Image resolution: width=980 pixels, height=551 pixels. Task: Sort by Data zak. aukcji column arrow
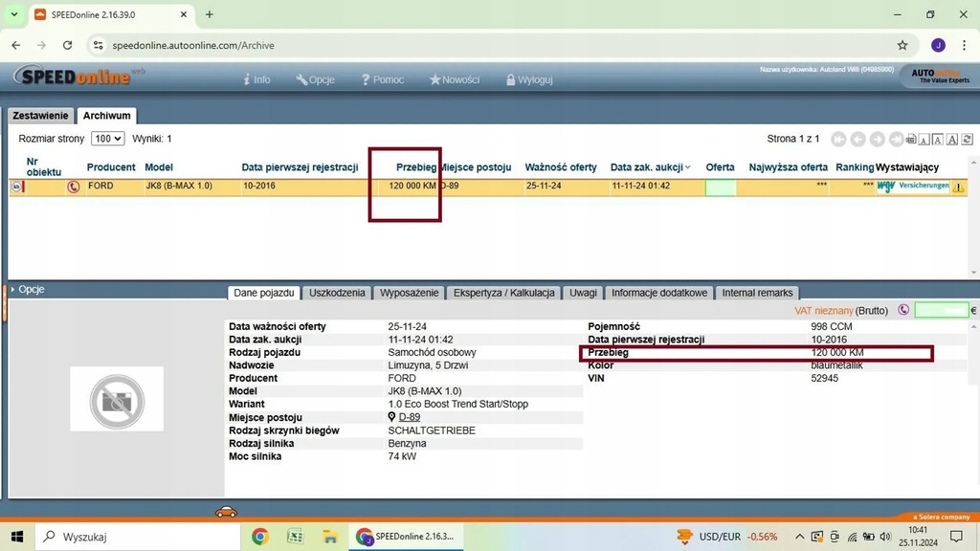click(687, 167)
